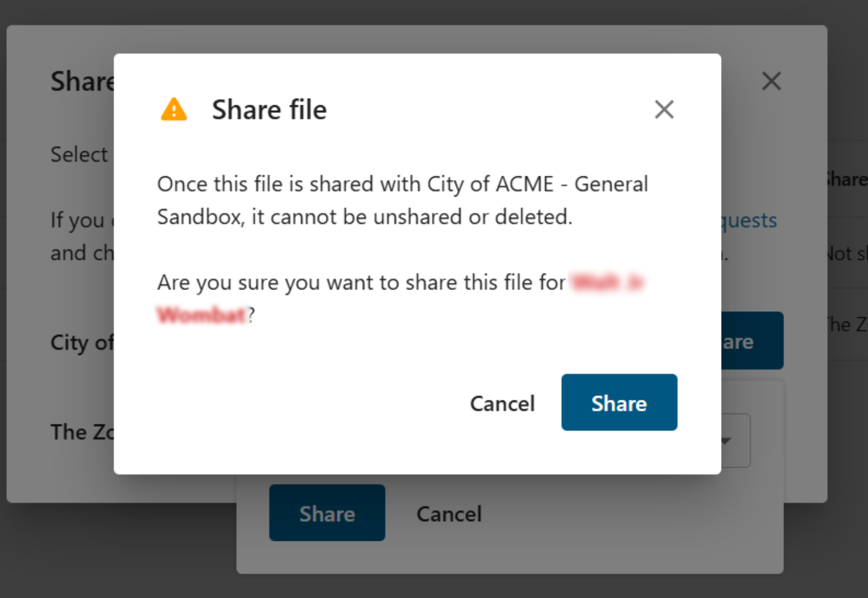This screenshot has height=598, width=868.
Task: Click the background 'Share' panel heading
Action: [82, 82]
